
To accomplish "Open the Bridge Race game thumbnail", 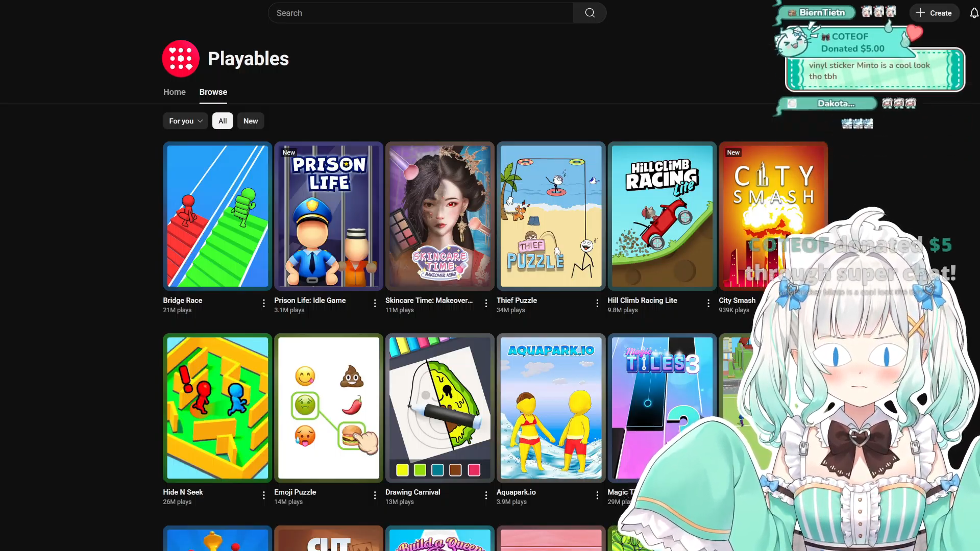I will [x=217, y=216].
